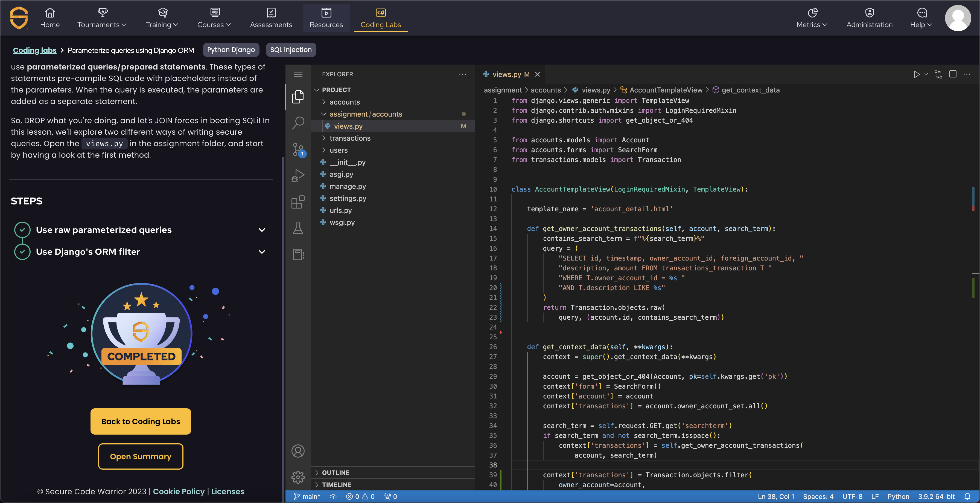
Task: Click the Split Editor icon
Action: click(x=953, y=74)
